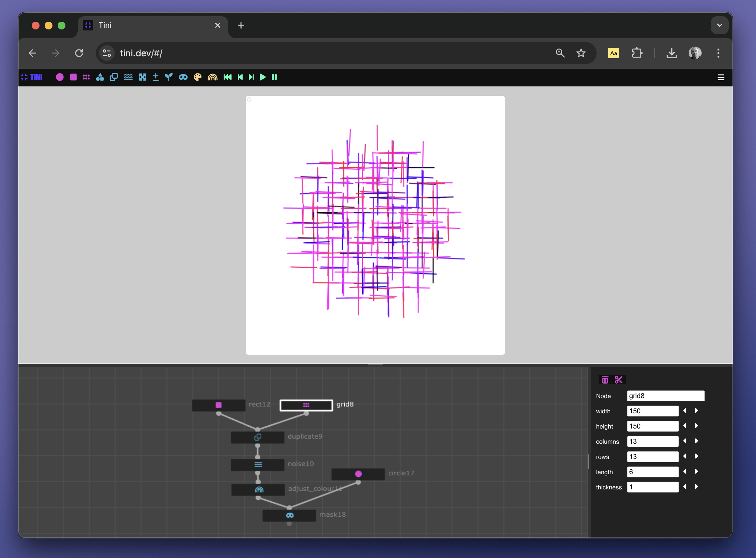The height and width of the screenshot is (558, 756).
Task: Open the hamburger menu top right
Action: point(720,77)
